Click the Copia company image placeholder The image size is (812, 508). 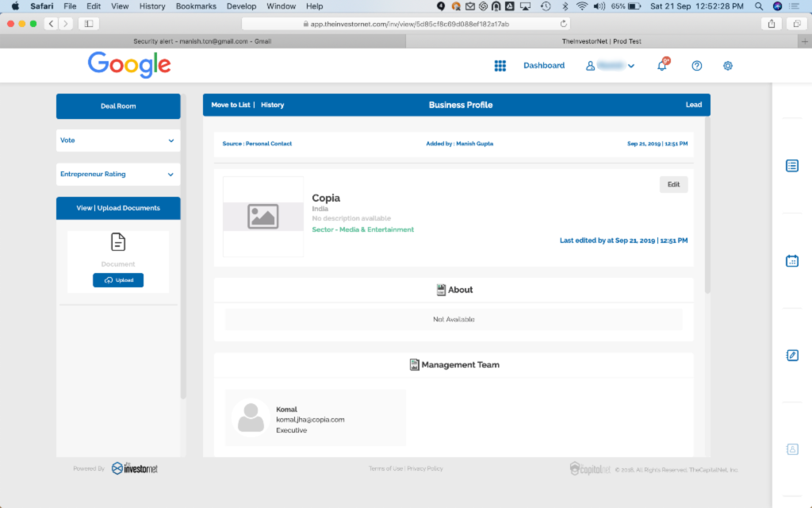[263, 216]
